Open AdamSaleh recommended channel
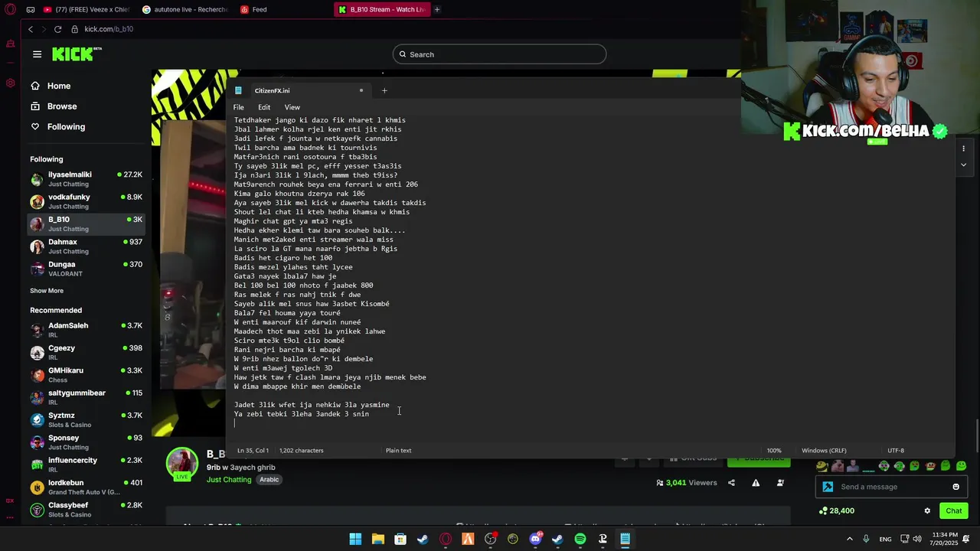The image size is (980, 551). point(87,330)
